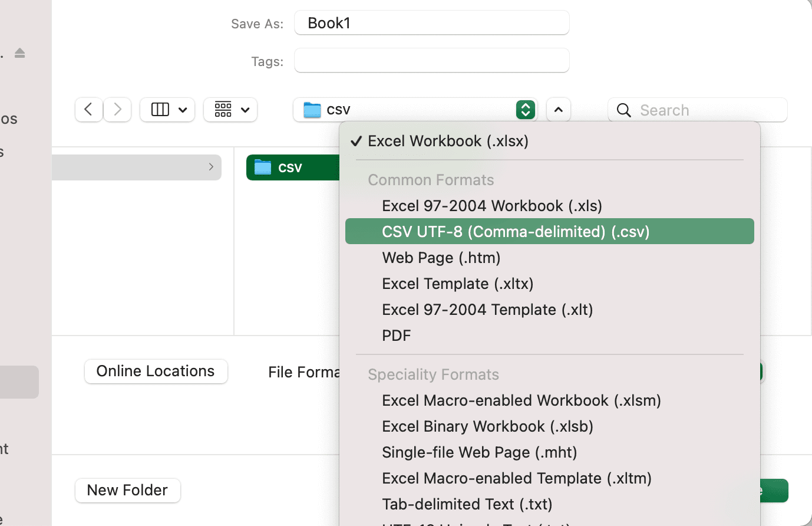812x526 pixels.
Task: Collapse the dialog with the up chevron
Action: click(558, 109)
